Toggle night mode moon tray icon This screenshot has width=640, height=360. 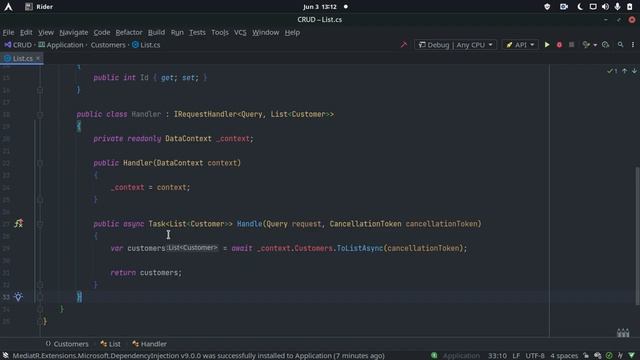coord(580,7)
